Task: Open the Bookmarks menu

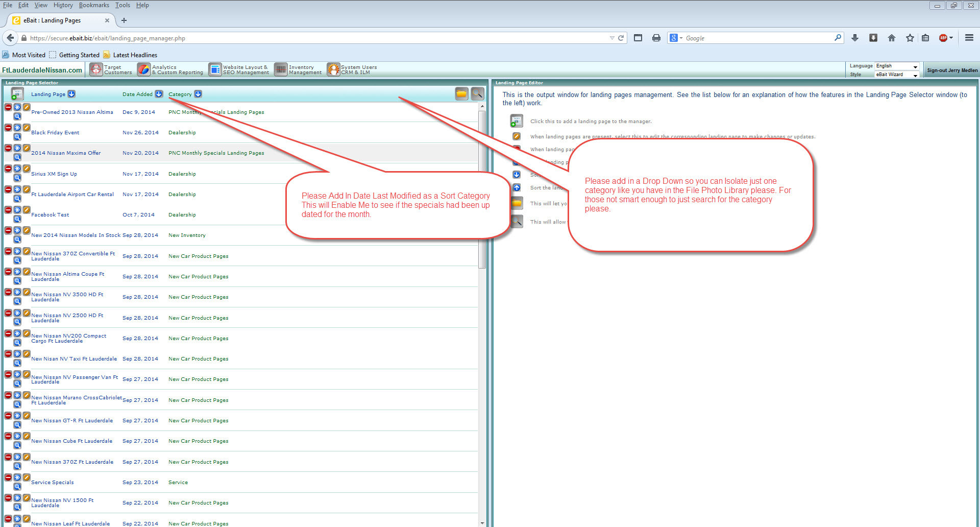Action: (94, 5)
